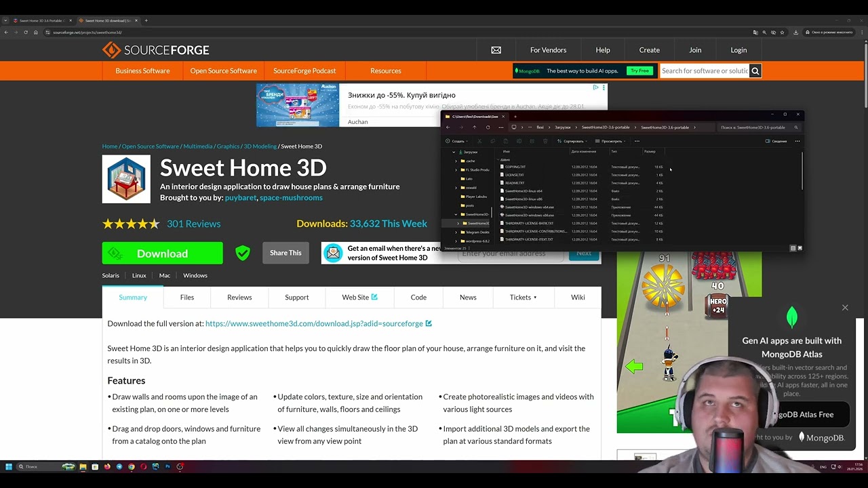Expand the .cache folder in the tree
This screenshot has height=488, width=868.
point(456,161)
